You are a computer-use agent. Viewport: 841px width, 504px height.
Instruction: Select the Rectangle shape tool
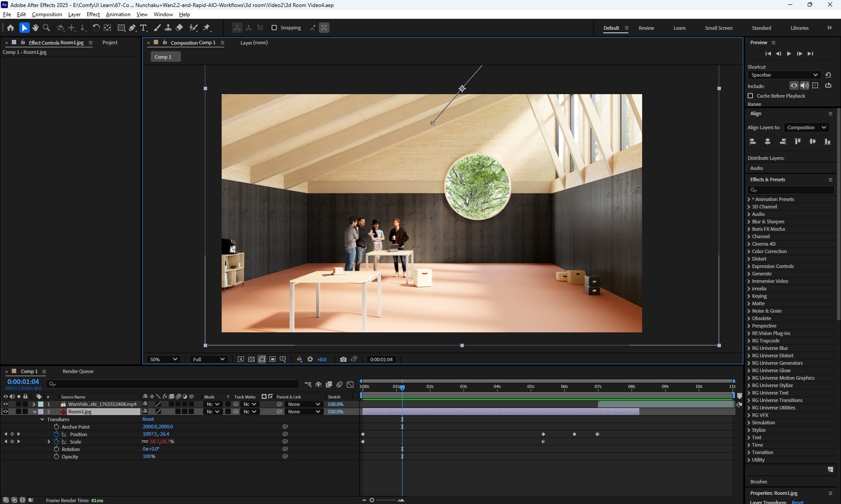(121, 28)
